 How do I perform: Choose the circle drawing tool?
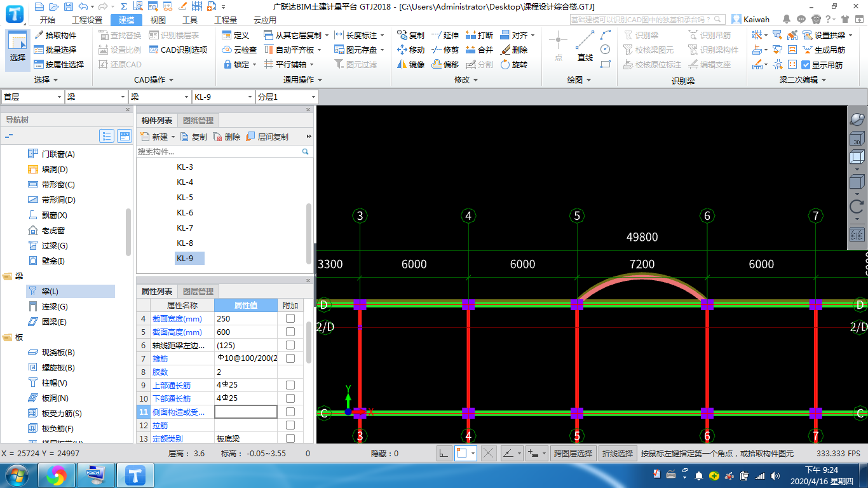coord(606,50)
